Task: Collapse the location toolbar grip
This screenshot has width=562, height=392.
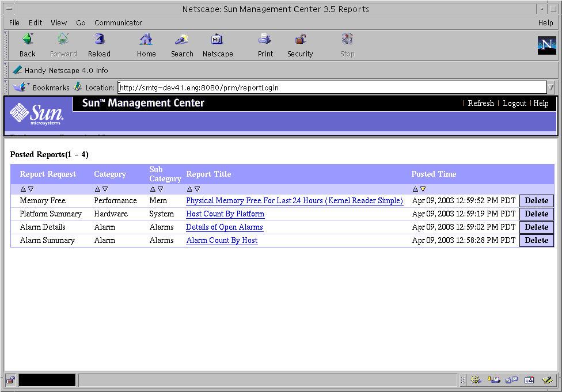Action: pos(6,87)
